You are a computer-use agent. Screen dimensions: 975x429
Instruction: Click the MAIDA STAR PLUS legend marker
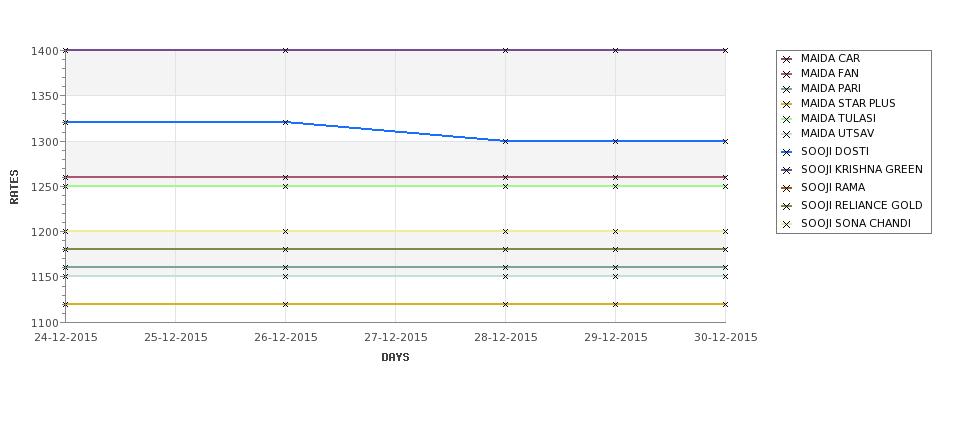(x=787, y=104)
